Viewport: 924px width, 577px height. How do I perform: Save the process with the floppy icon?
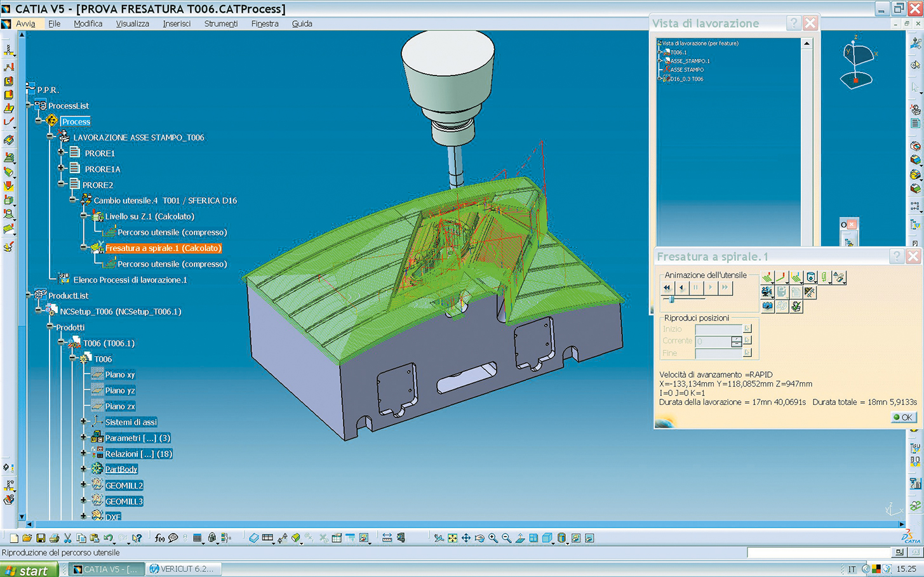(x=41, y=538)
